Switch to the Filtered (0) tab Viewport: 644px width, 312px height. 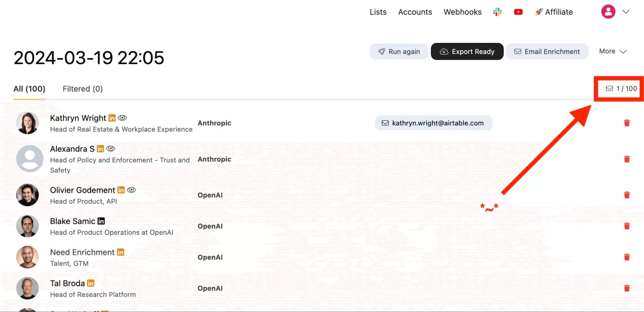coord(82,89)
